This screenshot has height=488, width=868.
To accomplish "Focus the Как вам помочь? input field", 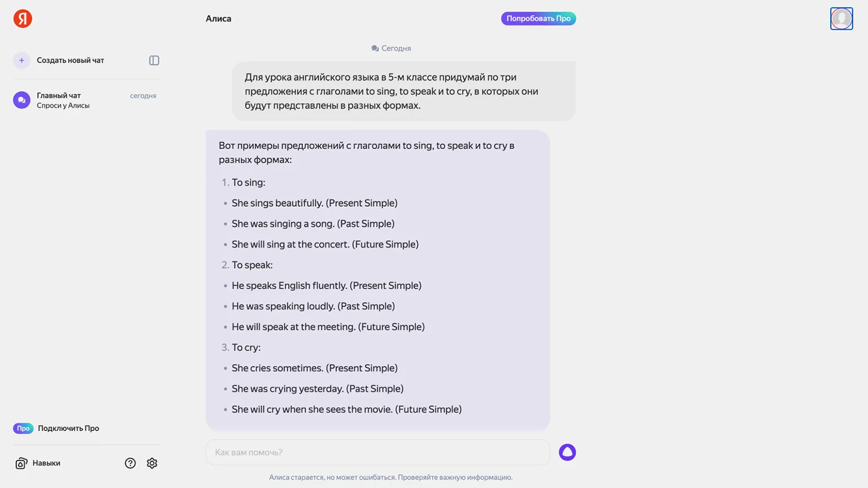I will (377, 452).
